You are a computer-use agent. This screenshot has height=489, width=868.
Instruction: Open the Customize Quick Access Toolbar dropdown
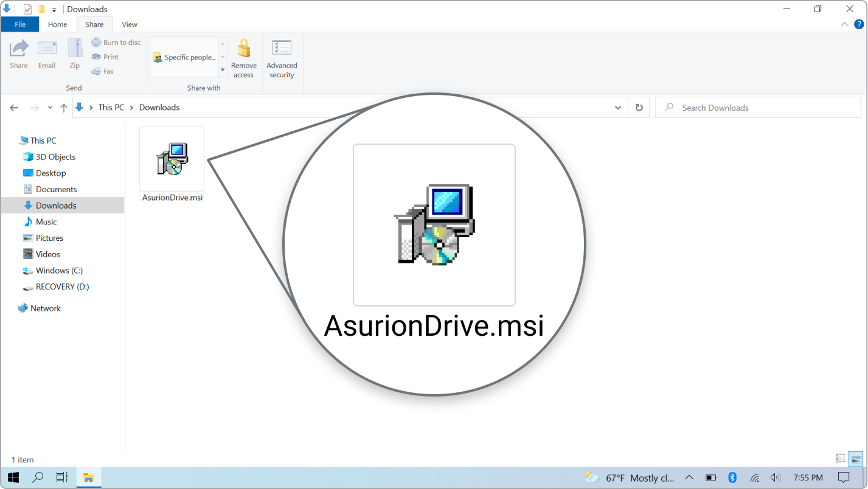[54, 10]
